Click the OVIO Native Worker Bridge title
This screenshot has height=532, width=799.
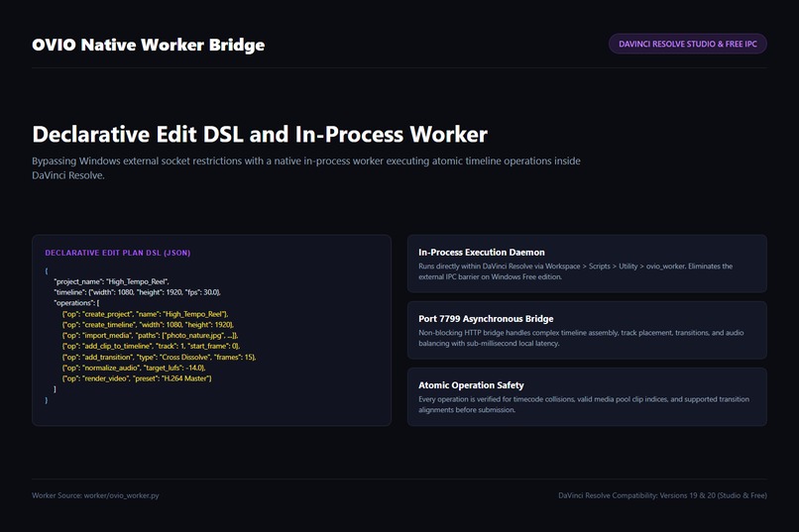click(149, 45)
